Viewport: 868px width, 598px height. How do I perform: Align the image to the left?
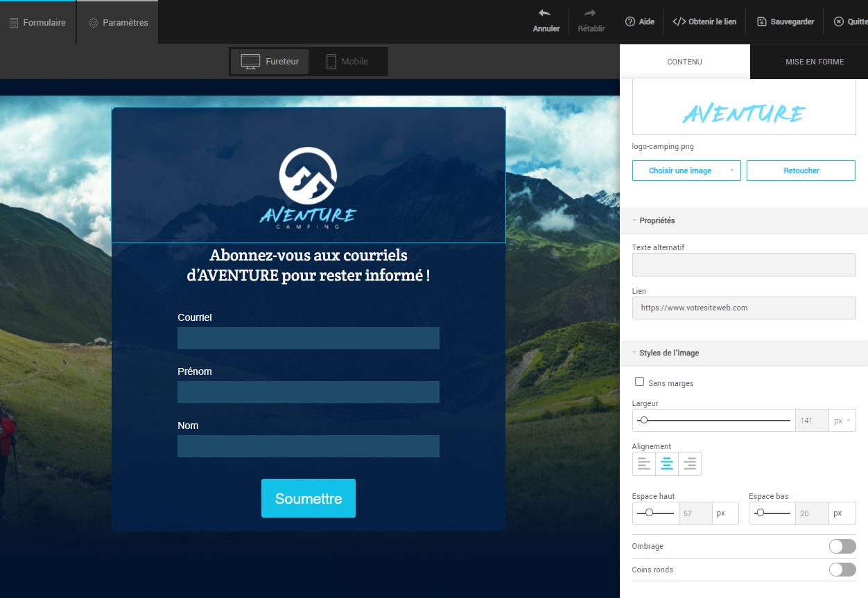pos(644,464)
